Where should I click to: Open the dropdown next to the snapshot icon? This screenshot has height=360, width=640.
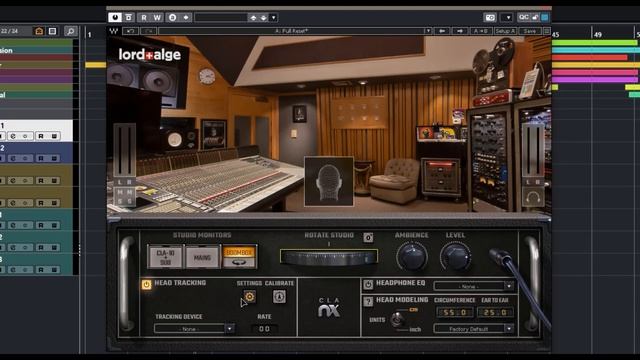pyautogui.click(x=507, y=18)
